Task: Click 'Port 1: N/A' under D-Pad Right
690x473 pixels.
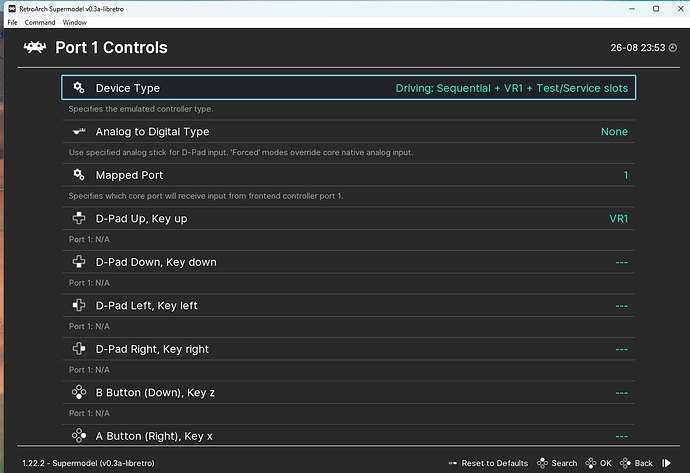Action: click(x=89, y=370)
